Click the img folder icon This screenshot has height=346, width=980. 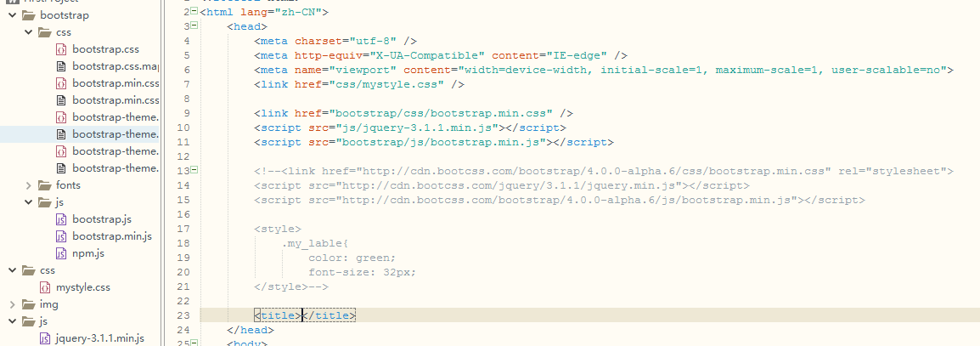pos(29,304)
